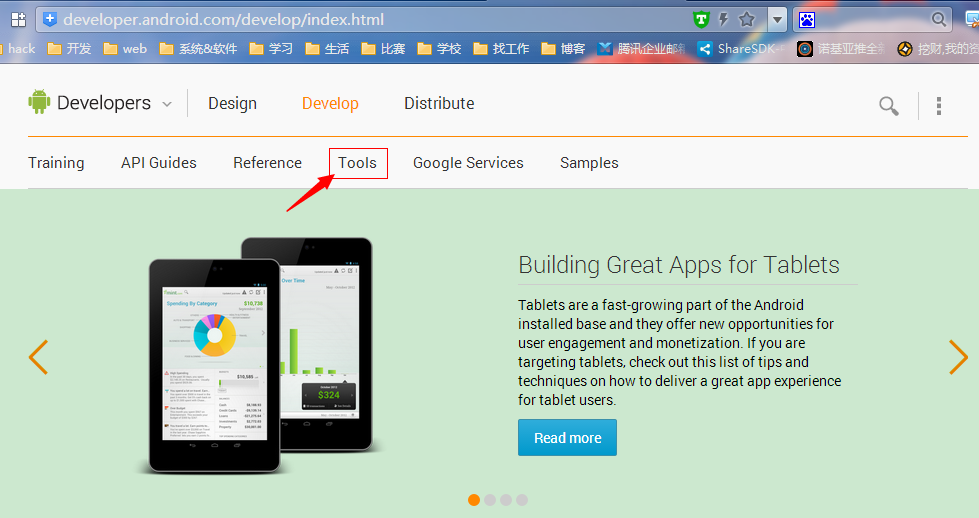Open the 生活 bookmark folder
The height and width of the screenshot is (518, 979).
[x=327, y=49]
